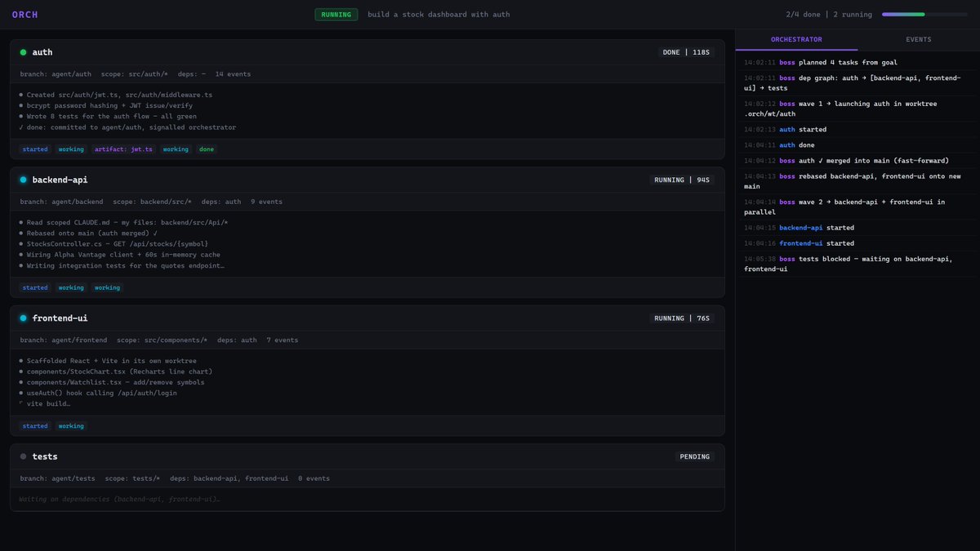Click orchestrator entry 'boss tests blocked'
Viewport: 980px width, 551px height.
click(x=857, y=264)
